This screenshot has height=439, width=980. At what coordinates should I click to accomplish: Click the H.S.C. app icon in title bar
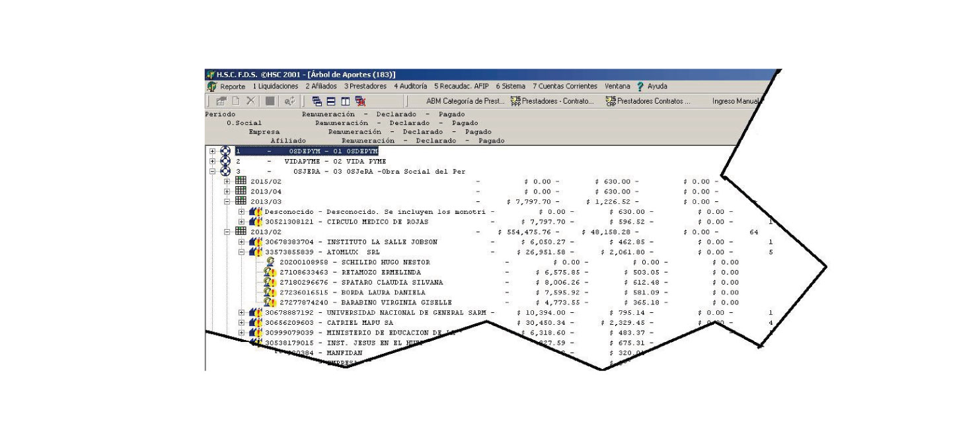click(211, 75)
